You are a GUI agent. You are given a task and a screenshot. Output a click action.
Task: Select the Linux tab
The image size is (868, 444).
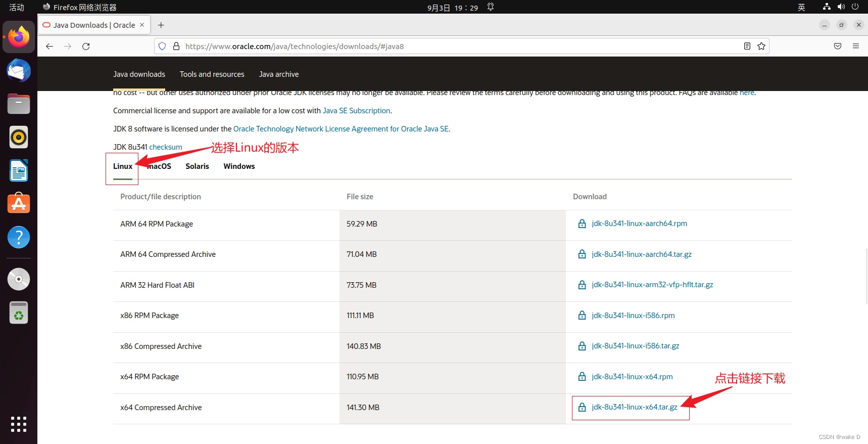tap(123, 166)
